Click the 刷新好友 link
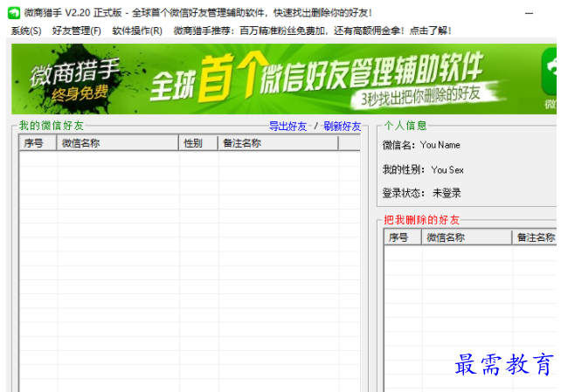Screen dimensions: 561x392 click(343, 126)
